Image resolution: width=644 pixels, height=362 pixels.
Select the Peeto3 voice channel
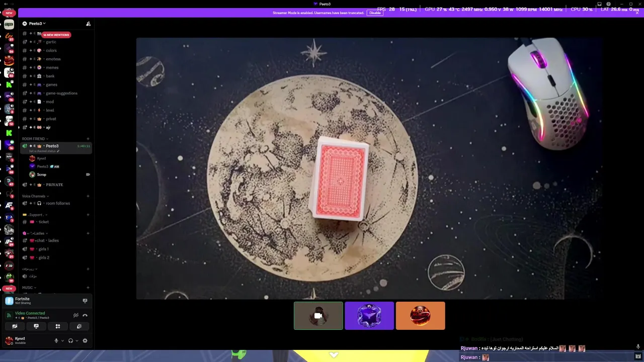click(55, 146)
